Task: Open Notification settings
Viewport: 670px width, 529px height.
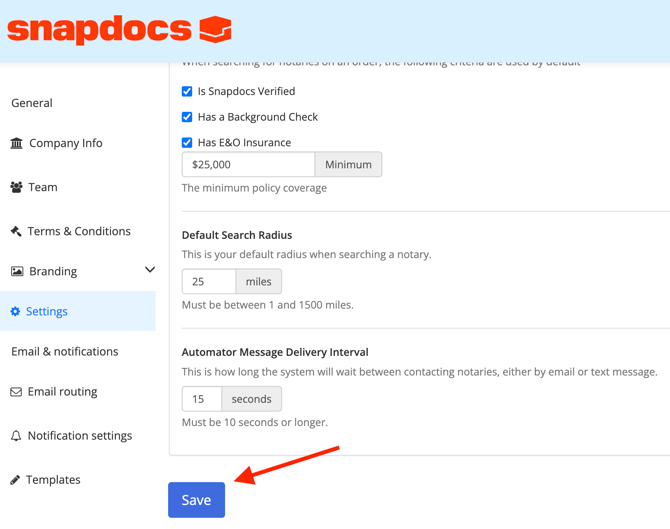Action: [80, 436]
